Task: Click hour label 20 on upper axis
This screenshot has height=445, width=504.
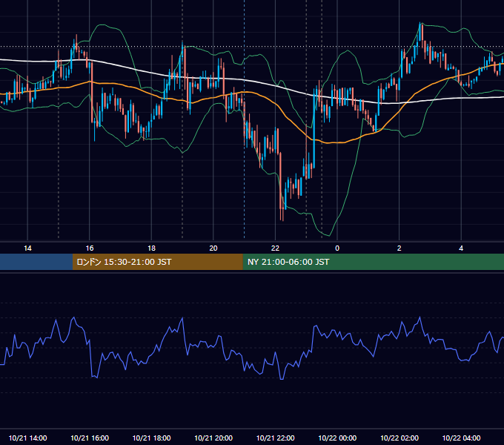Action: click(x=213, y=248)
